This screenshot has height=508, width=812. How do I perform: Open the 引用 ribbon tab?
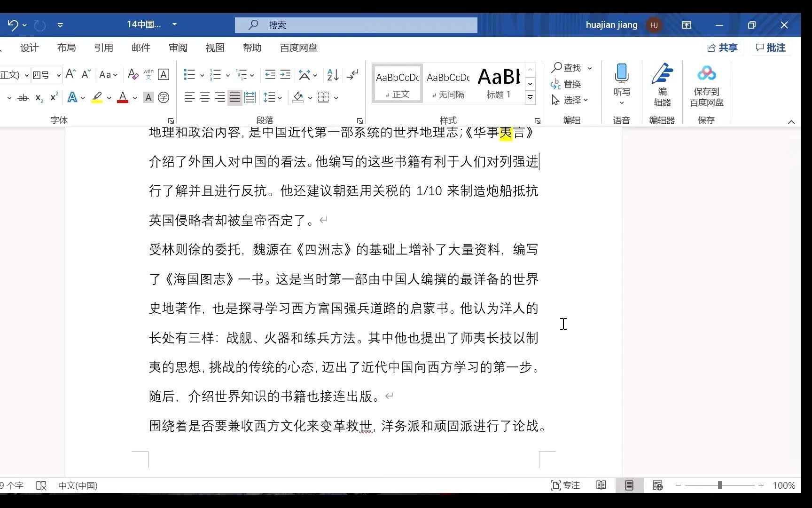[x=103, y=48]
